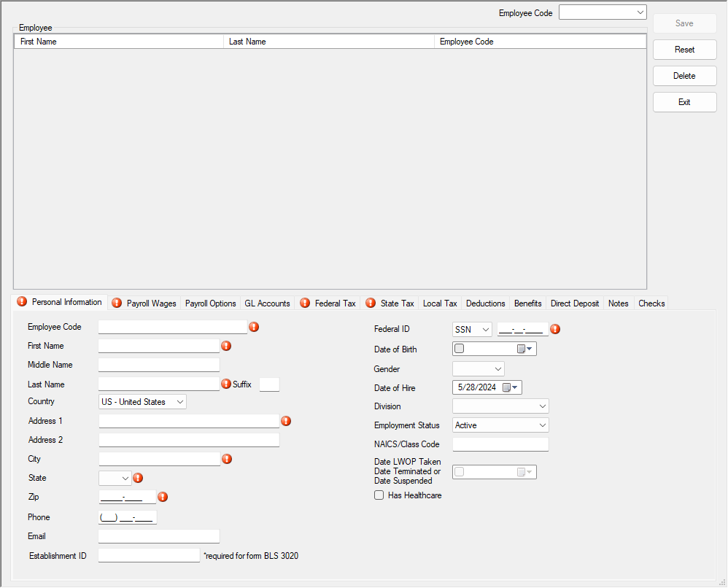728x588 pixels.
Task: Check the box in the Date LWOP Taken field
Action: pos(459,472)
